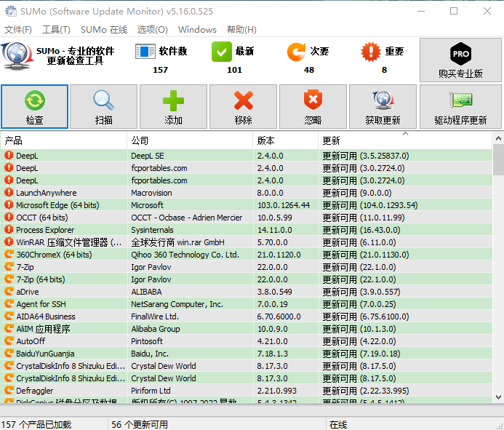Click the 获取更新 (Get update) globe button
Viewport: 504px width, 430px height.
click(383, 106)
